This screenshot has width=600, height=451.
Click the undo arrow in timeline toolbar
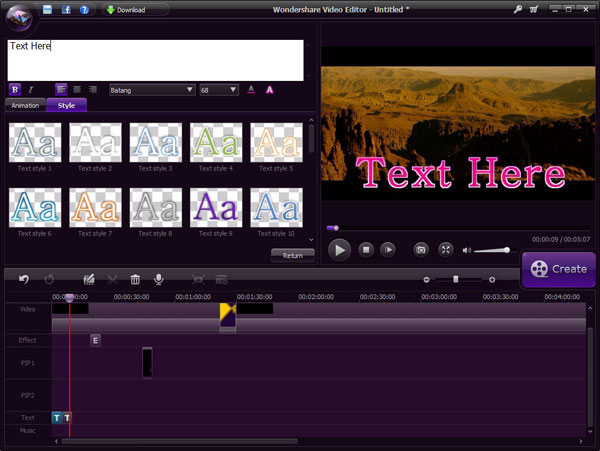pos(24,280)
